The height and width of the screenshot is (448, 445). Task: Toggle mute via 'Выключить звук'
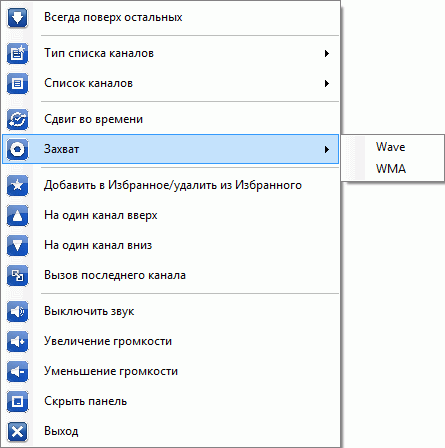tap(171, 311)
